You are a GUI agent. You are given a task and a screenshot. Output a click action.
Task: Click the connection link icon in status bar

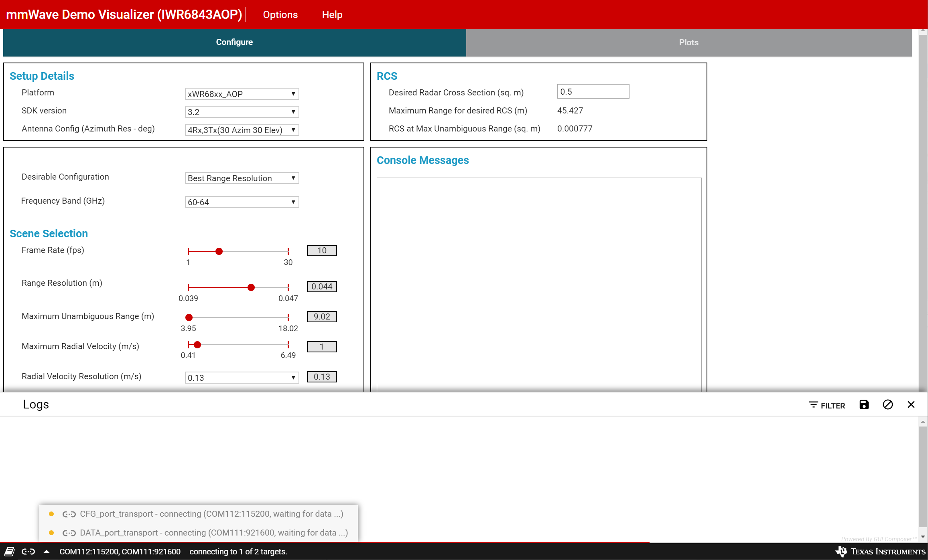(28, 552)
